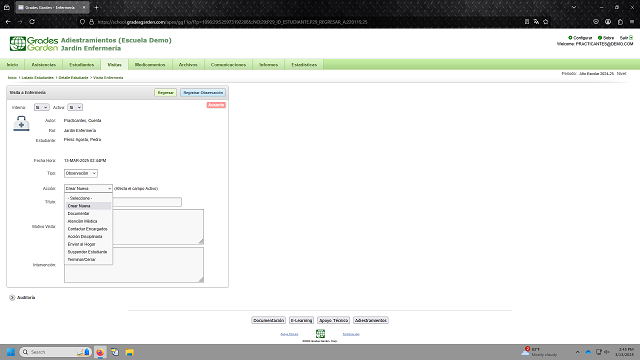
Task: Choose Enviar al Hogar option
Action: [x=89, y=244]
